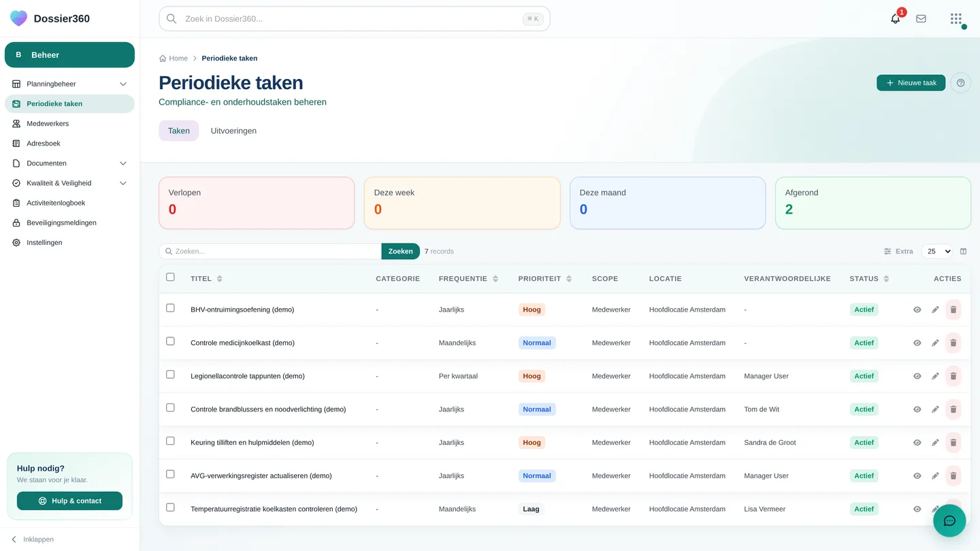Click the Nieuwe taak button
The height and width of the screenshot is (551, 980).
[911, 83]
